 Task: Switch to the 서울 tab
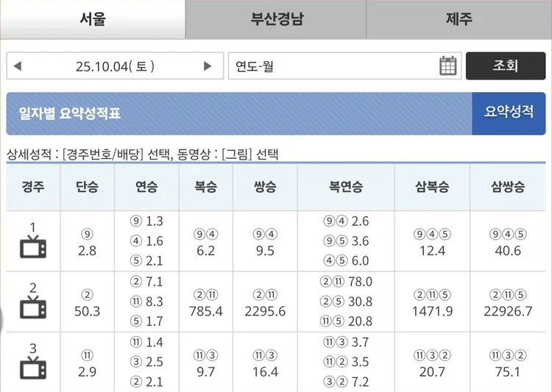coord(93,19)
